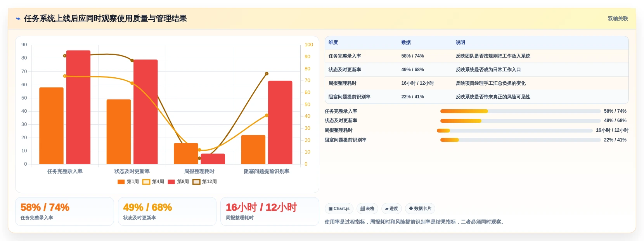Open the 58% / 74% metric card
The height and width of the screenshot is (241, 644).
[64, 211]
